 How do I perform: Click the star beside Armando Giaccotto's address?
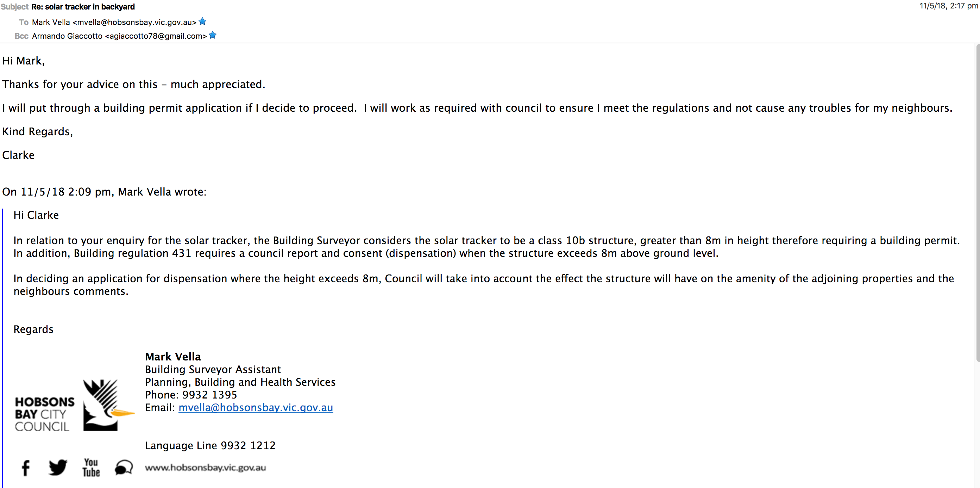tap(213, 35)
